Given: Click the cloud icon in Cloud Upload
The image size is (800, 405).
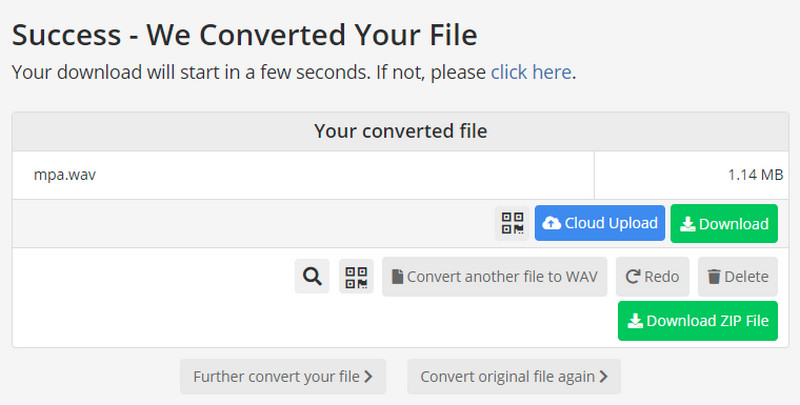Looking at the screenshot, I should click(x=551, y=224).
